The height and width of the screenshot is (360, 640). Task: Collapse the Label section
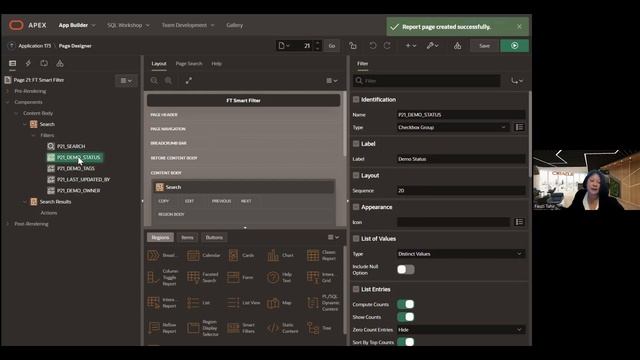click(356, 144)
